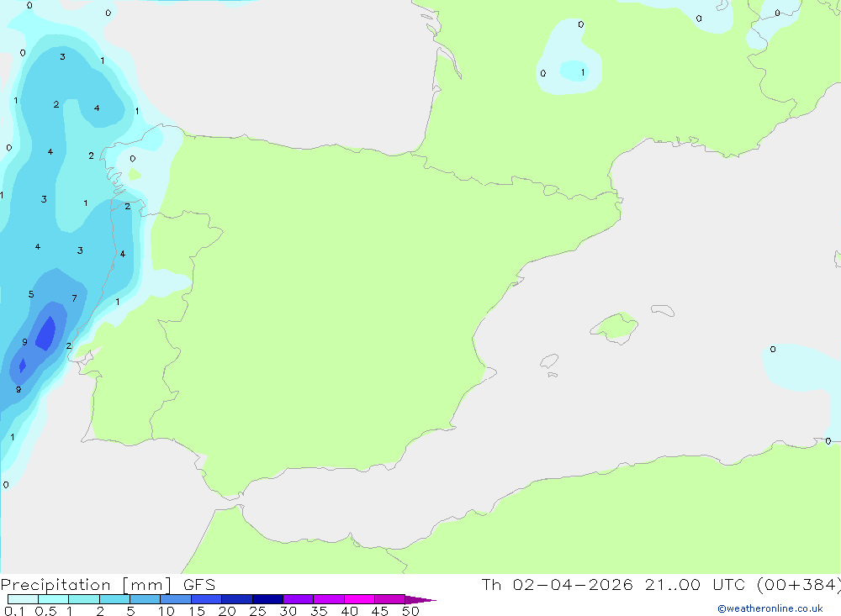Click the '50' legend scale label
Image resolution: width=841 pixels, height=616 pixels.
coord(410,611)
